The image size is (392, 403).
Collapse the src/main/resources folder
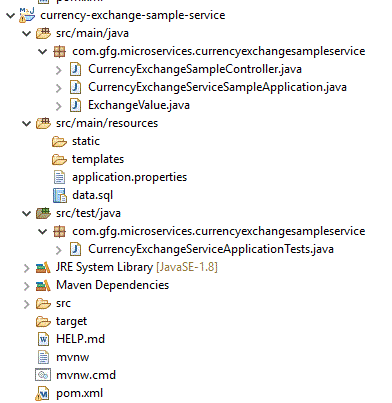[x=26, y=123]
